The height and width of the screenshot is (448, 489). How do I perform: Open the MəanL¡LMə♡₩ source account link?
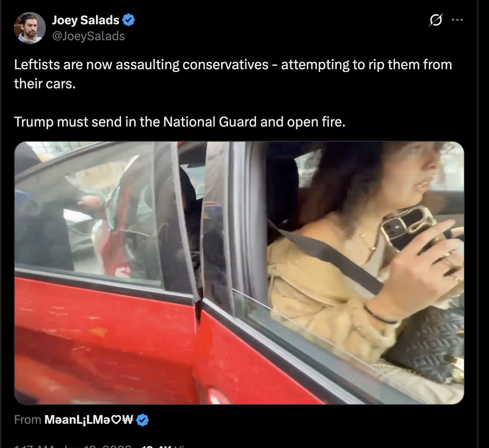click(x=89, y=420)
